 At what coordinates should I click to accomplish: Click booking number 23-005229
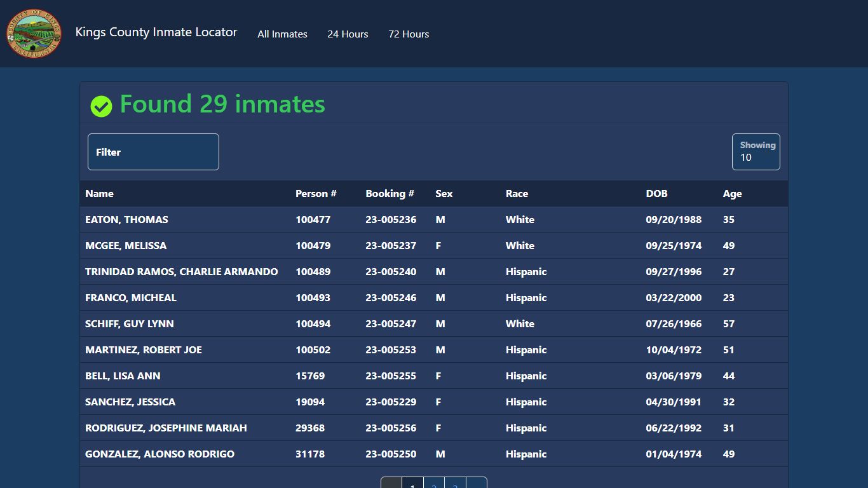tap(391, 402)
